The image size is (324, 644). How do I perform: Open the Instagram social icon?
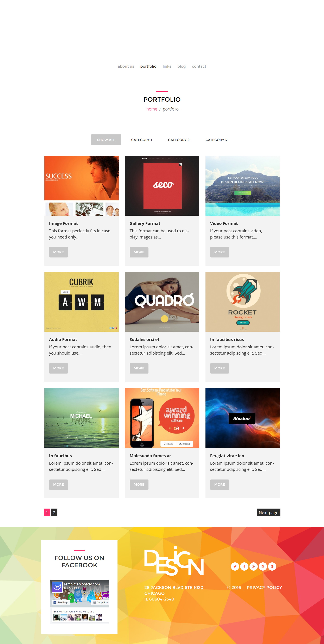click(x=263, y=566)
